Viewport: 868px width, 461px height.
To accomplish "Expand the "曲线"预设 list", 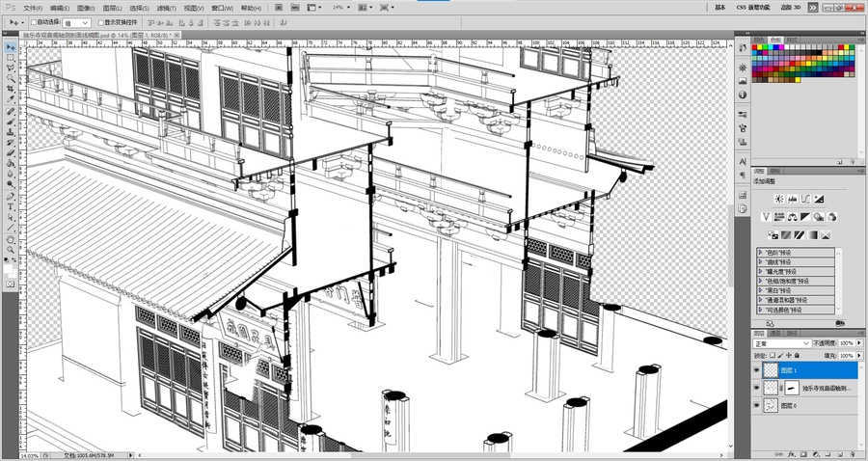I will point(761,261).
